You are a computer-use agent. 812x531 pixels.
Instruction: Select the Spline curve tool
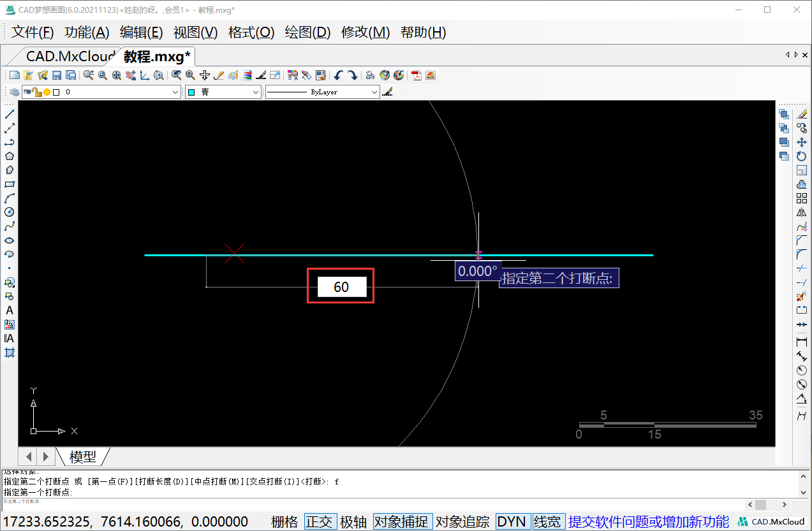pyautogui.click(x=10, y=226)
